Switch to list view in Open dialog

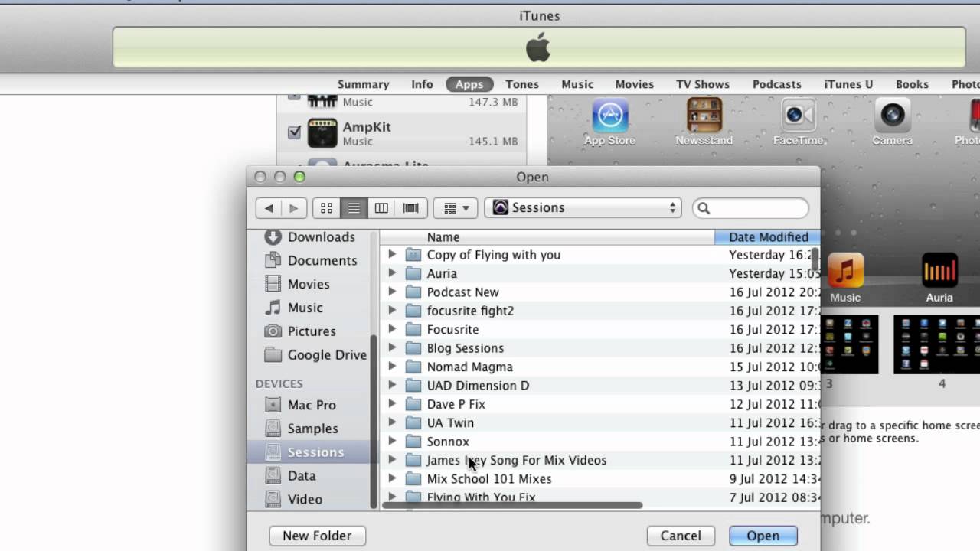point(354,207)
